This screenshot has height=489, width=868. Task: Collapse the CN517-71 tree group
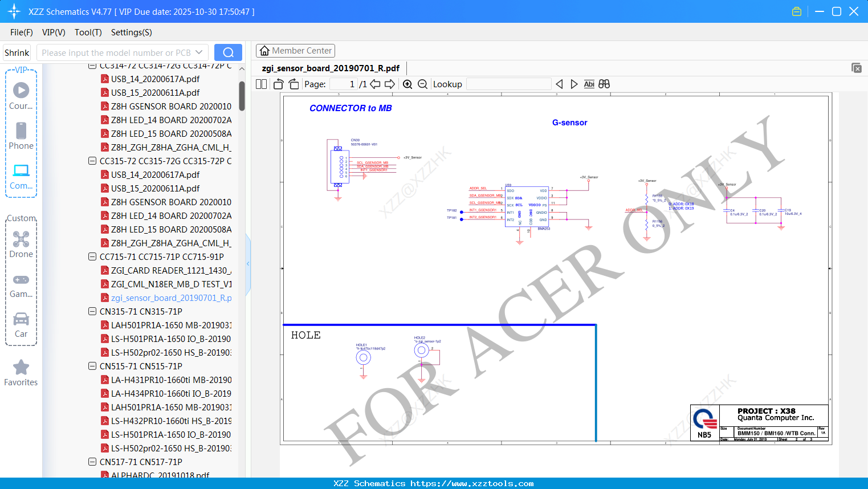tap(92, 462)
